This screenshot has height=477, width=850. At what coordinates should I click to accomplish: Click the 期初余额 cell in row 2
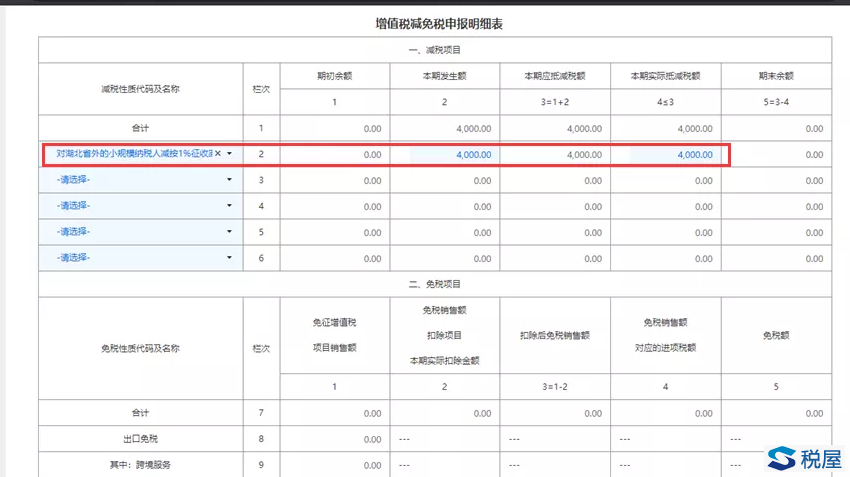point(334,154)
